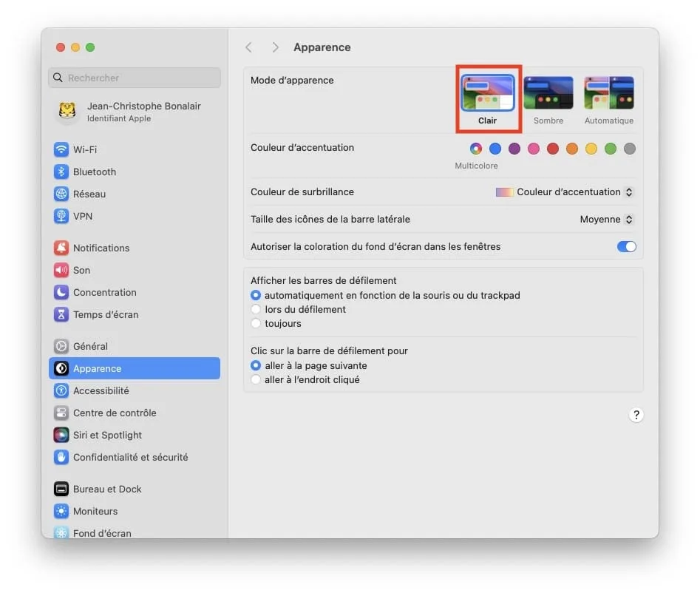This screenshot has width=700, height=593.
Task: Click the user avatar of Jean-Christophe Bonalair
Action: tap(67, 111)
